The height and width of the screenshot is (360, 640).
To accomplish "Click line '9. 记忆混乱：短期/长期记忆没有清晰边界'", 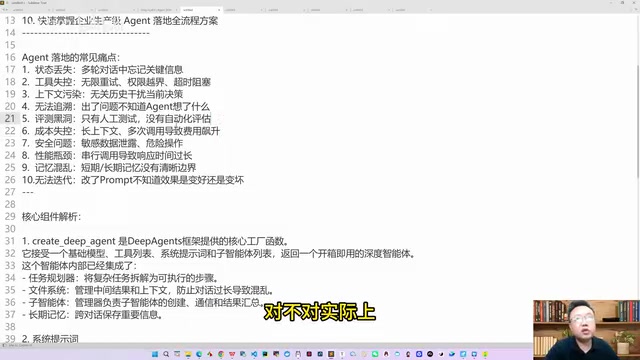I will click(x=109, y=168).
